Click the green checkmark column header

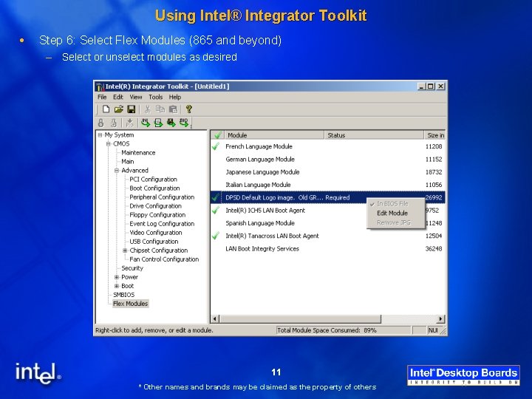(x=217, y=135)
